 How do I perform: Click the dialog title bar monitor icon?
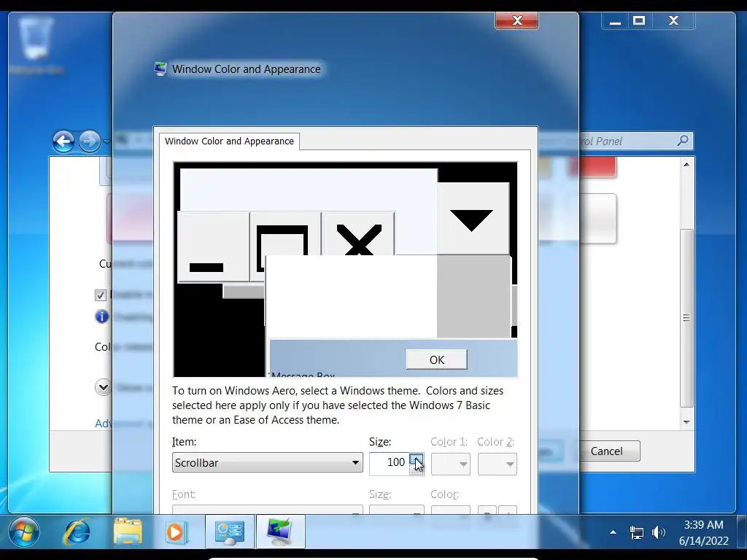click(160, 69)
